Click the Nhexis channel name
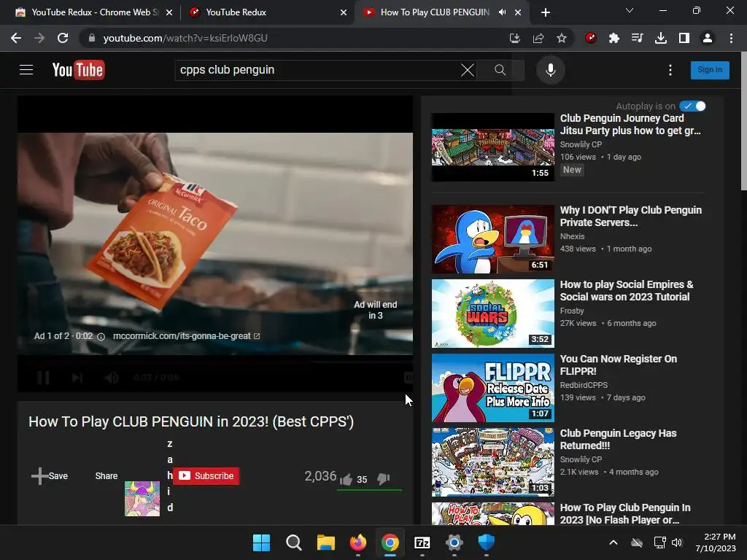This screenshot has width=747, height=560. (572, 236)
